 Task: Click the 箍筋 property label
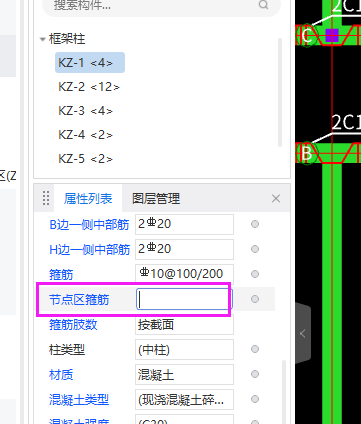pos(61,275)
